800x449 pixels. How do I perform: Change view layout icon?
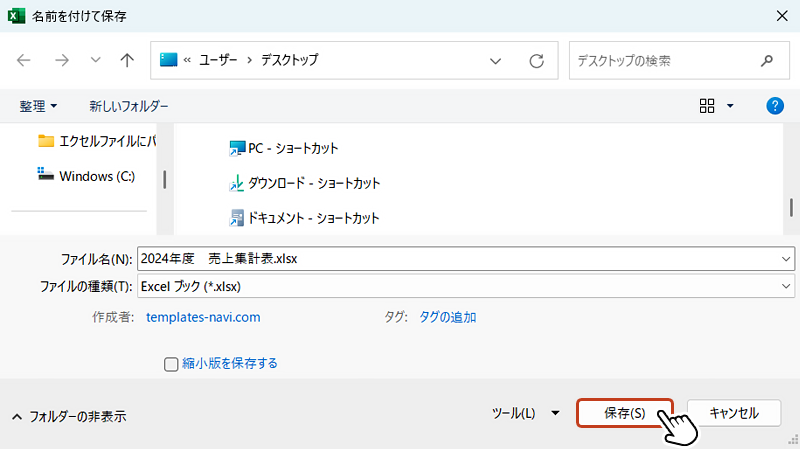coord(707,106)
